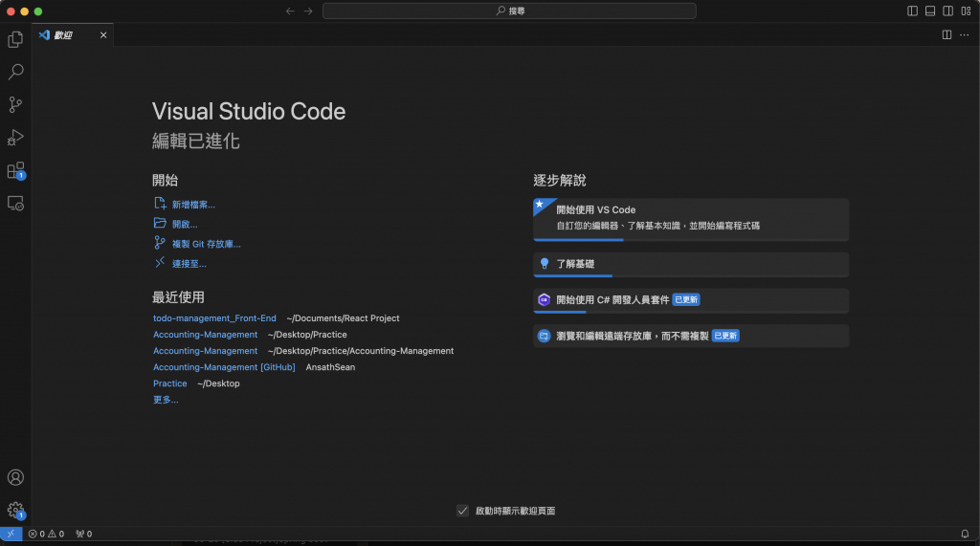980x546 pixels.
Task: Open 開始使用 C# 開發人員套件 walkthrough
Action: (x=691, y=300)
